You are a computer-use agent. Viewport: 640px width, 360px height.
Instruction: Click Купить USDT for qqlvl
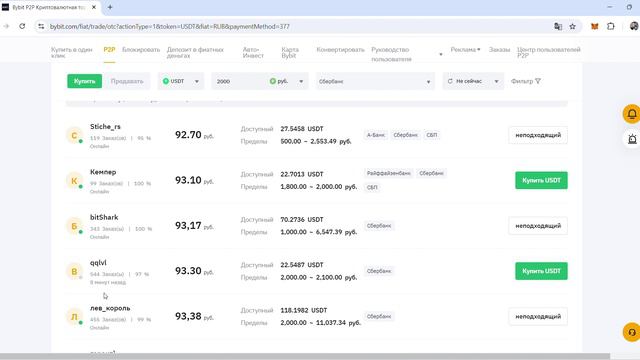click(541, 271)
